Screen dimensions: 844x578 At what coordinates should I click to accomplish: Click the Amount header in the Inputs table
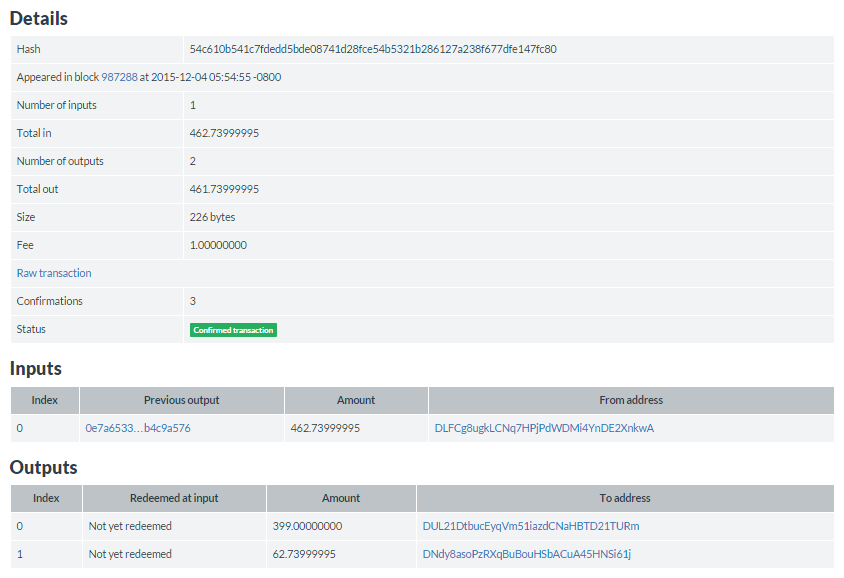[356, 400]
